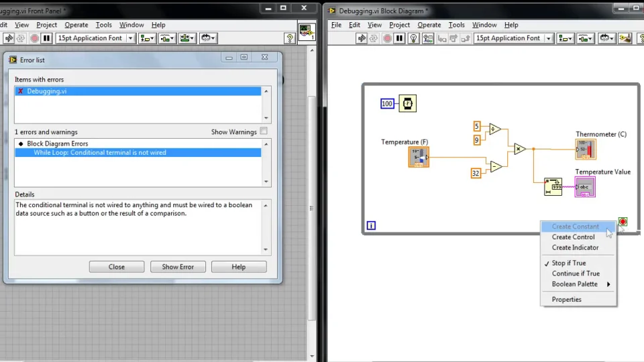Click the Pause button in block diagram toolbar

coord(400,38)
